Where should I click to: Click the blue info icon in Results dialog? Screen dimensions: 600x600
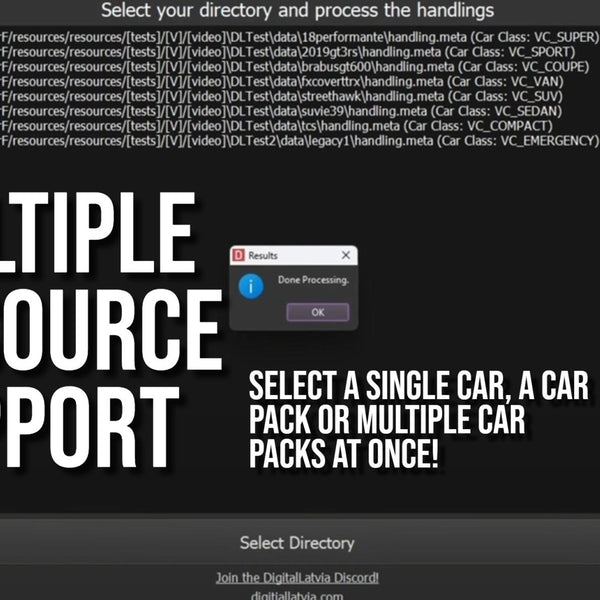point(251,286)
